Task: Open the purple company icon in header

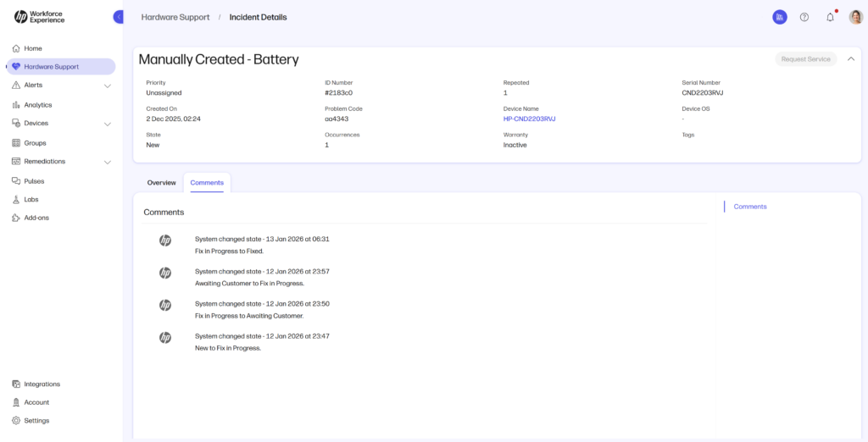Action: pyautogui.click(x=780, y=17)
